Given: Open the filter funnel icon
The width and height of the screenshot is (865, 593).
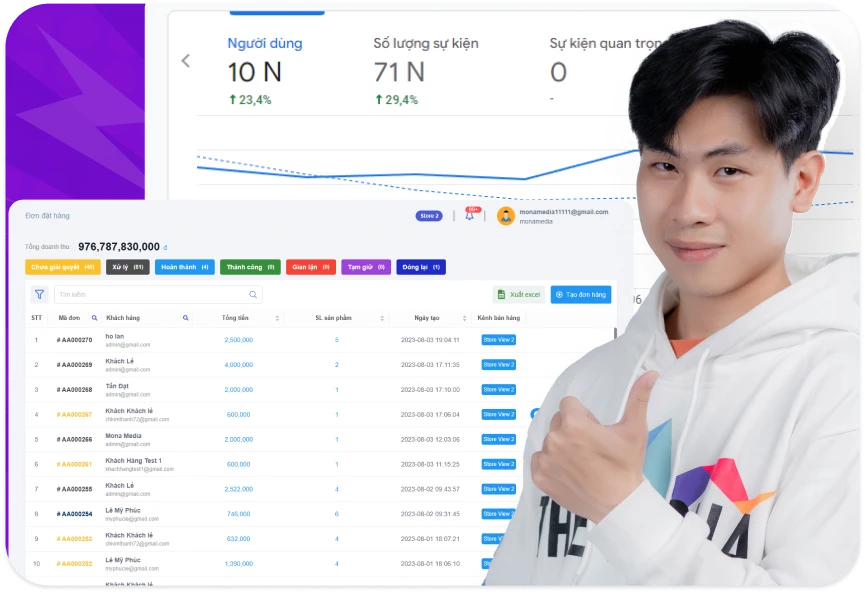Looking at the screenshot, I should tap(40, 295).
